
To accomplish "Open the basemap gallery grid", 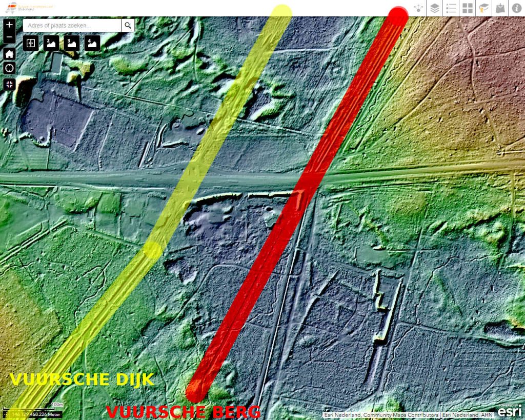I will click(x=468, y=8).
